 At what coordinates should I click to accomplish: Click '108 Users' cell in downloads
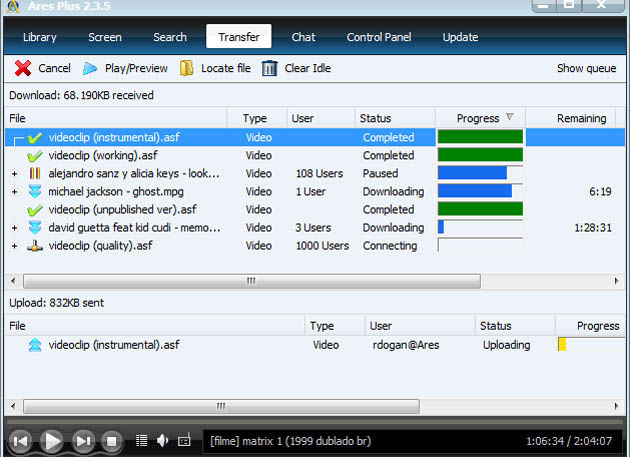click(319, 174)
